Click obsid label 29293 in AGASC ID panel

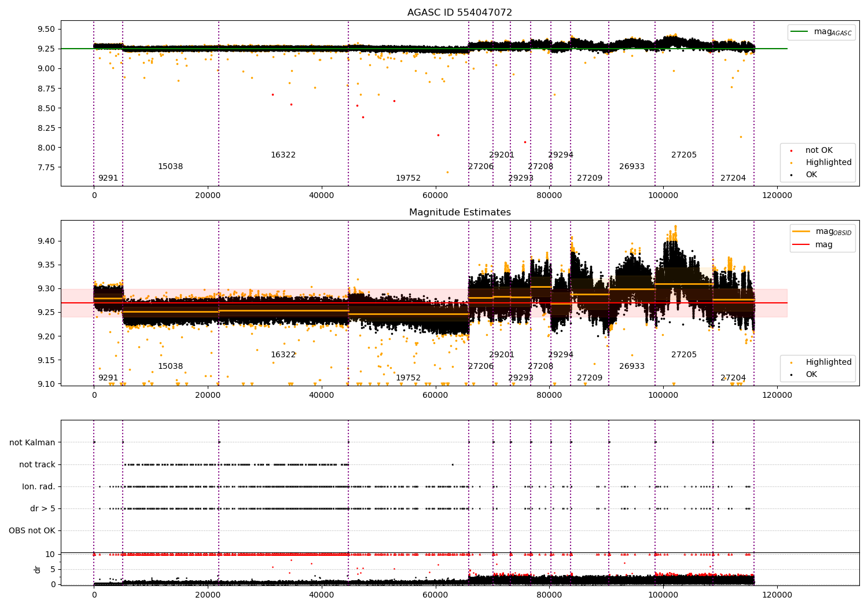point(521,178)
